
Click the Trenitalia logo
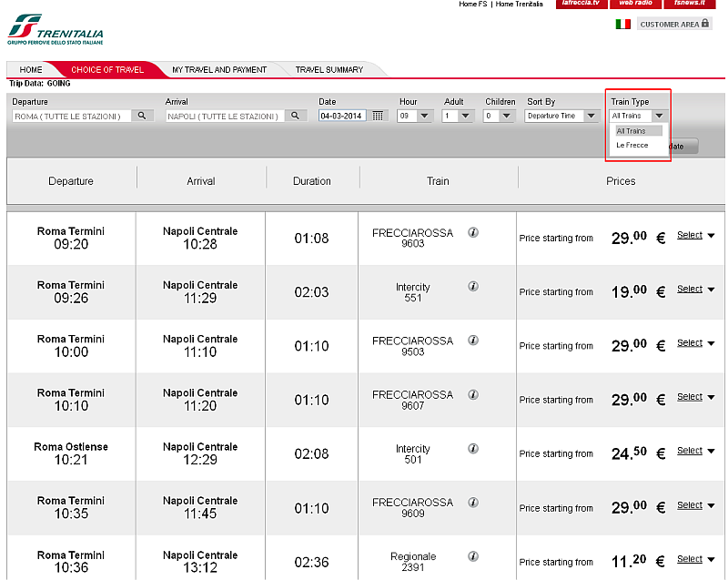click(x=56, y=29)
